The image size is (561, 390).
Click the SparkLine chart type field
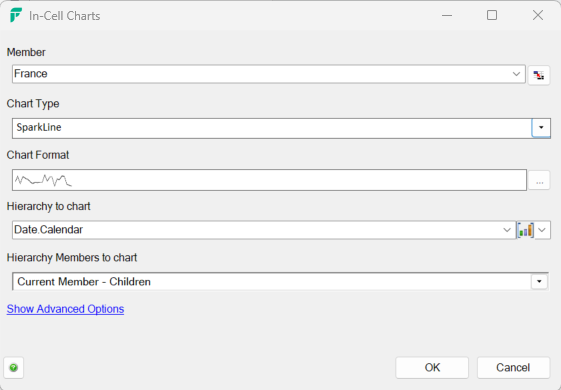pyautogui.click(x=272, y=128)
